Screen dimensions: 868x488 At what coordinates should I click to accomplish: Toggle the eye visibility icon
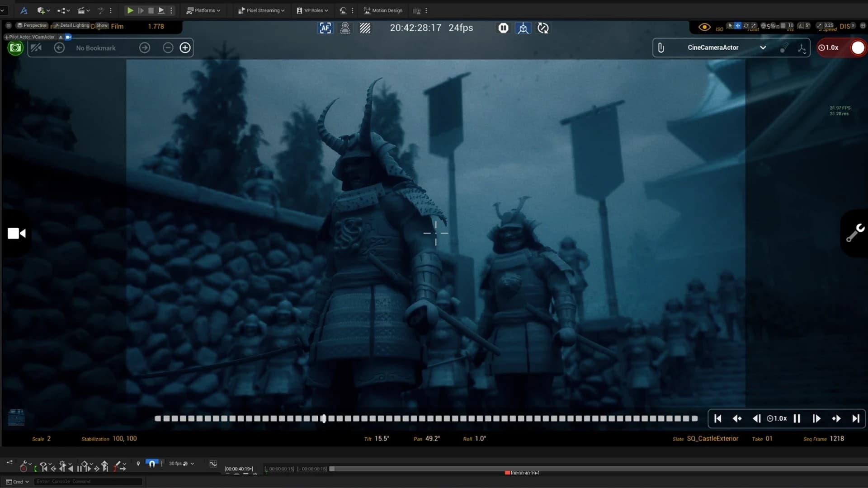pos(704,27)
